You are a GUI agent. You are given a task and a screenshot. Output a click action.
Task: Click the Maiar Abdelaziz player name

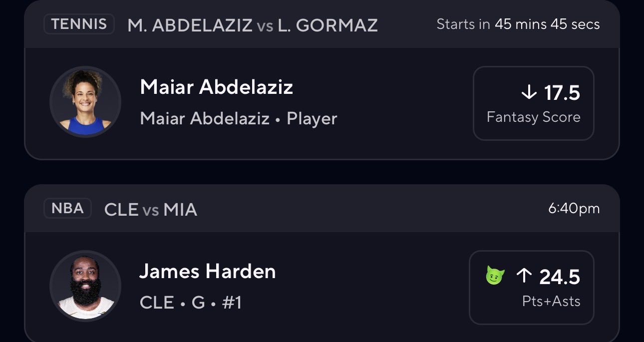[x=216, y=87]
